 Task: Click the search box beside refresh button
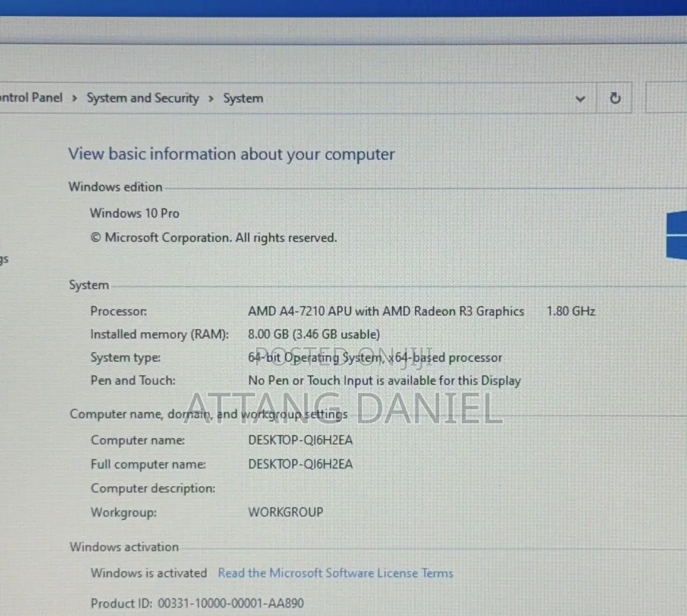pyautogui.click(x=666, y=98)
